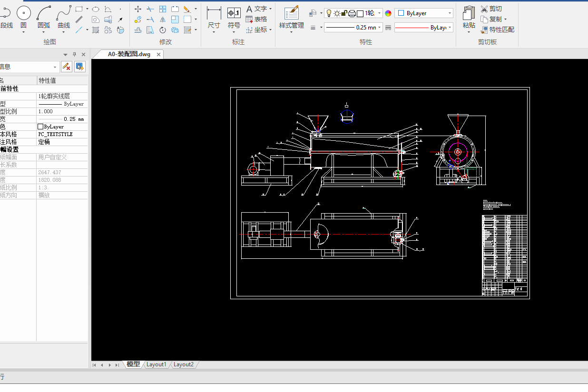Click the 特性匹配 (Match Properties) button
This screenshot has height=392, width=588.
click(x=497, y=29)
